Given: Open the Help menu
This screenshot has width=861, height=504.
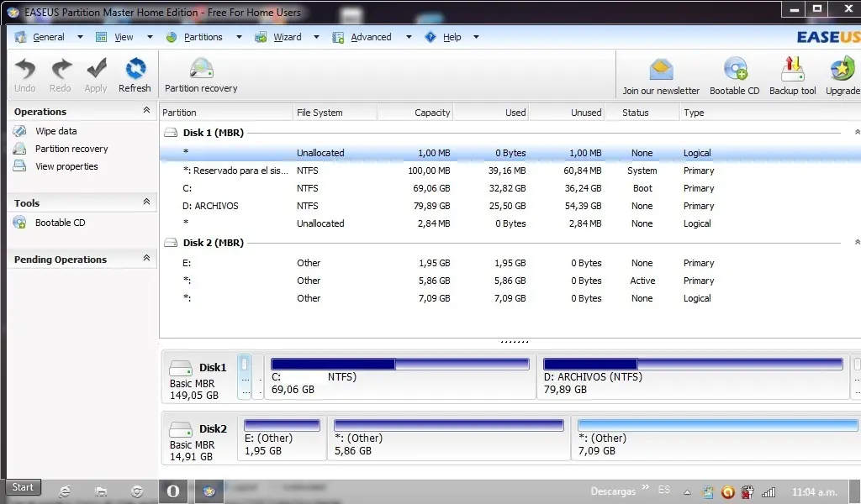Looking at the screenshot, I should (452, 37).
